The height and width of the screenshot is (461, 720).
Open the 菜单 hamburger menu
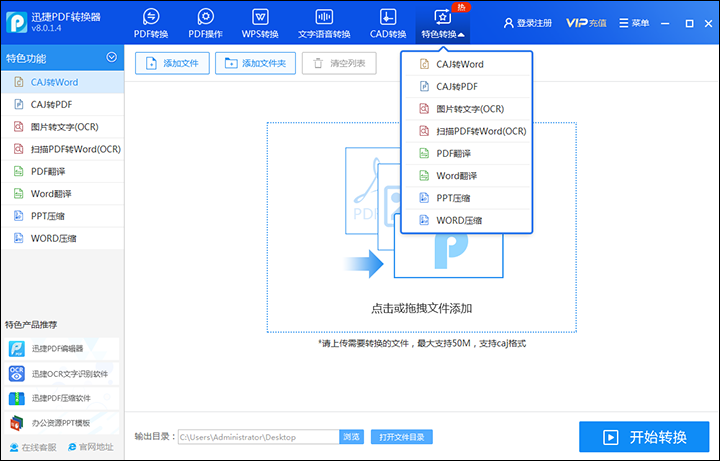coord(634,23)
